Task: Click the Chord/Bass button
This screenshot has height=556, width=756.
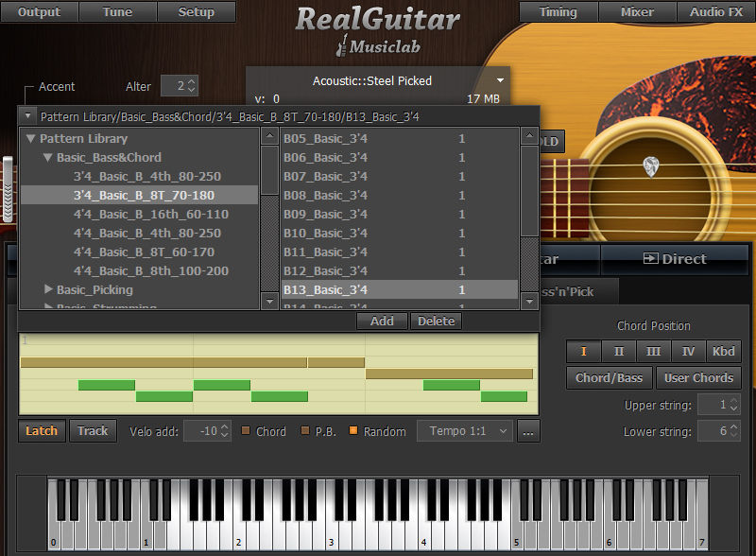Action: tap(609, 377)
